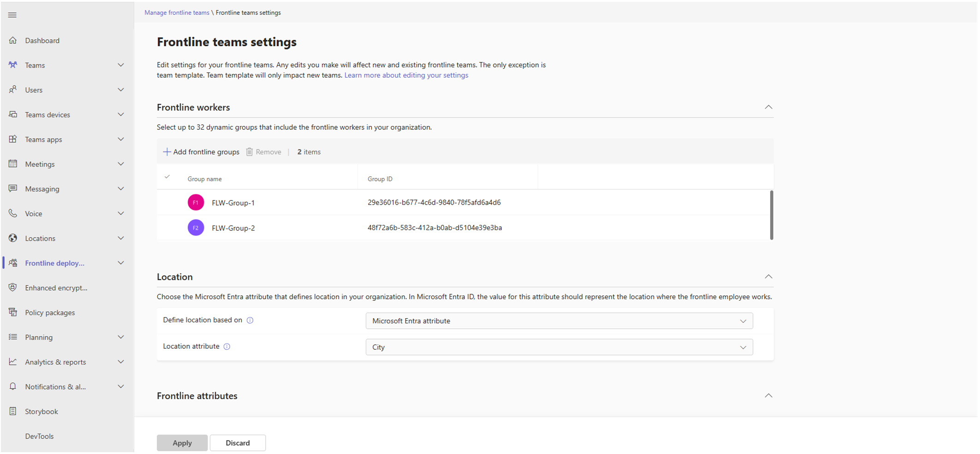Click info icon beside Location attribute
The image size is (980, 454).
click(x=227, y=347)
